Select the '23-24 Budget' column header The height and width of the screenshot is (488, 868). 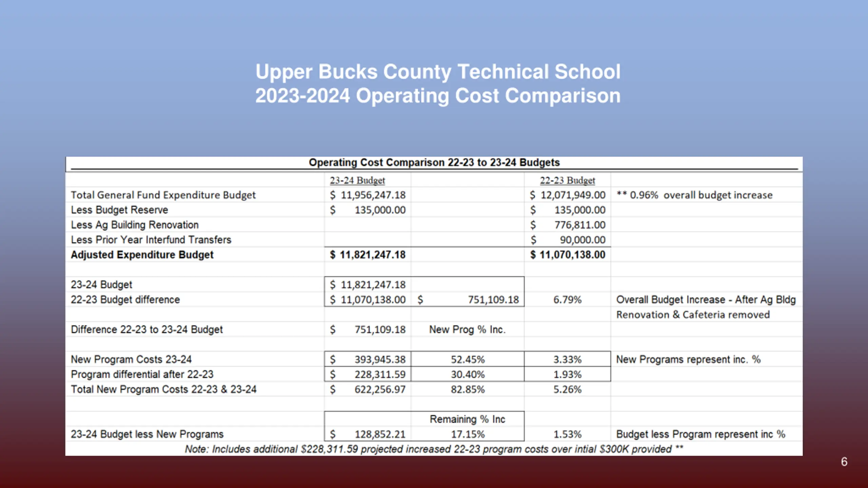(x=357, y=181)
